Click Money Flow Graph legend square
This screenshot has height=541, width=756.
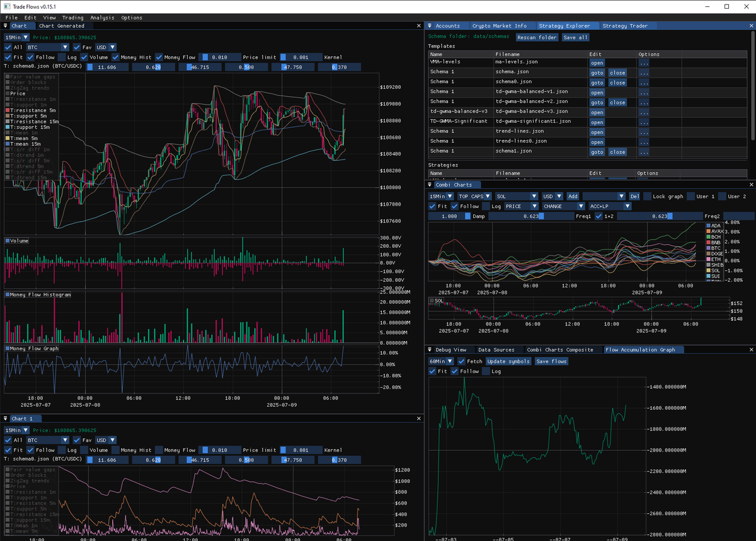7,348
